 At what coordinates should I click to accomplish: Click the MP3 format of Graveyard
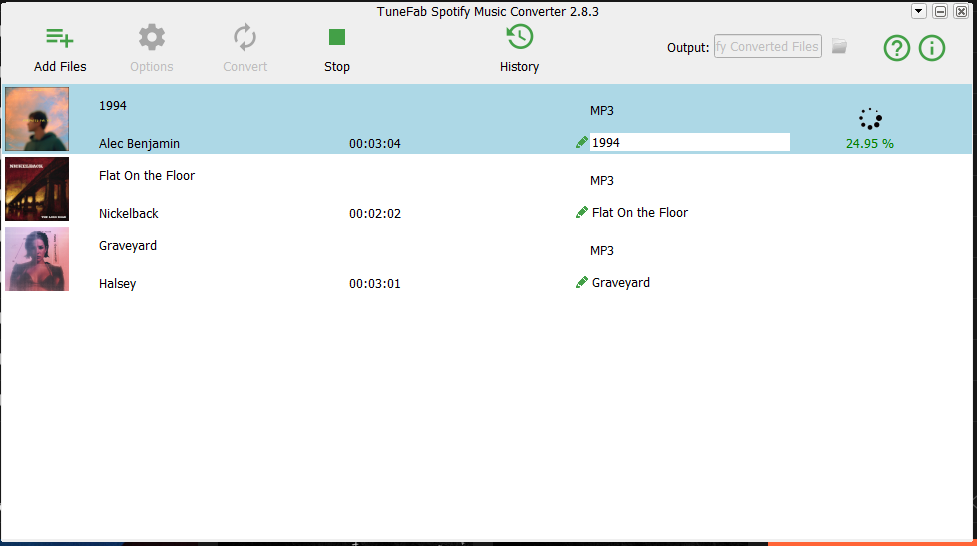pos(601,250)
